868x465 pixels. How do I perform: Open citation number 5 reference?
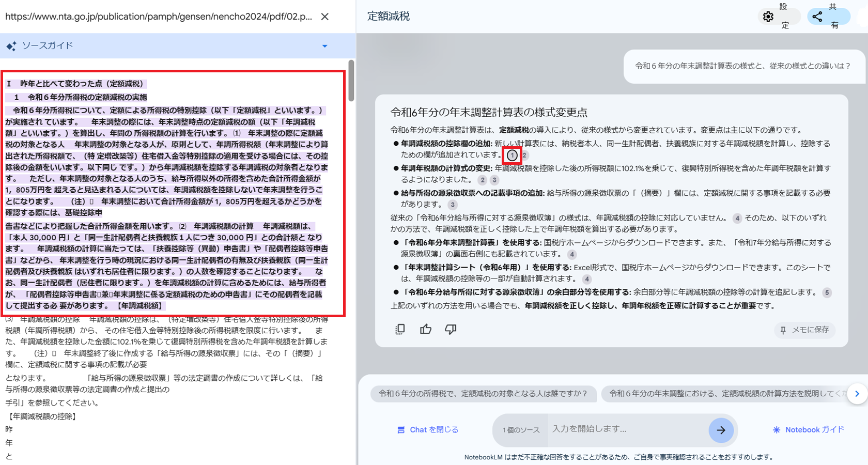click(827, 292)
